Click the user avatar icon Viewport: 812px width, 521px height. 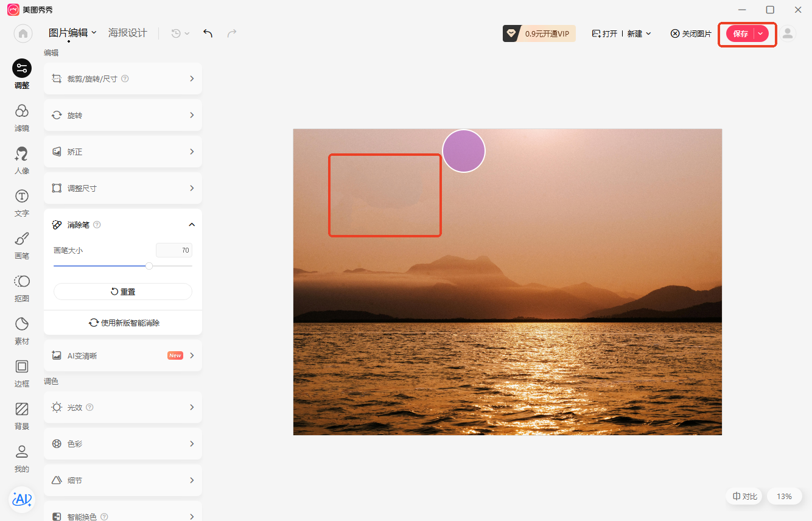[x=788, y=33]
